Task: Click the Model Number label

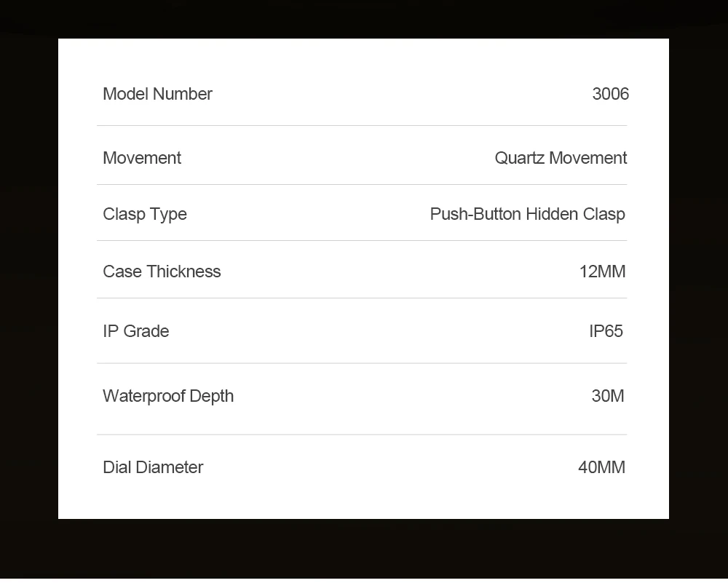Action: tap(157, 94)
